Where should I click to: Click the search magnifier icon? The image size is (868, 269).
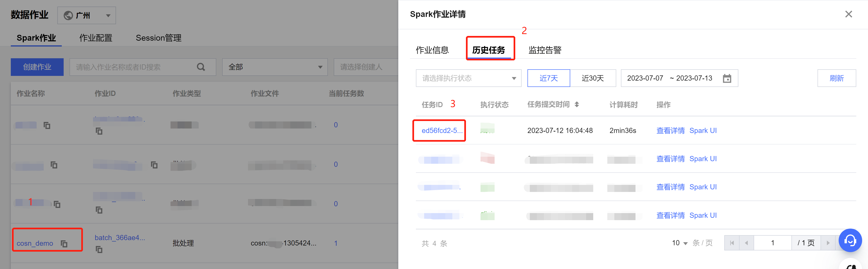201,67
